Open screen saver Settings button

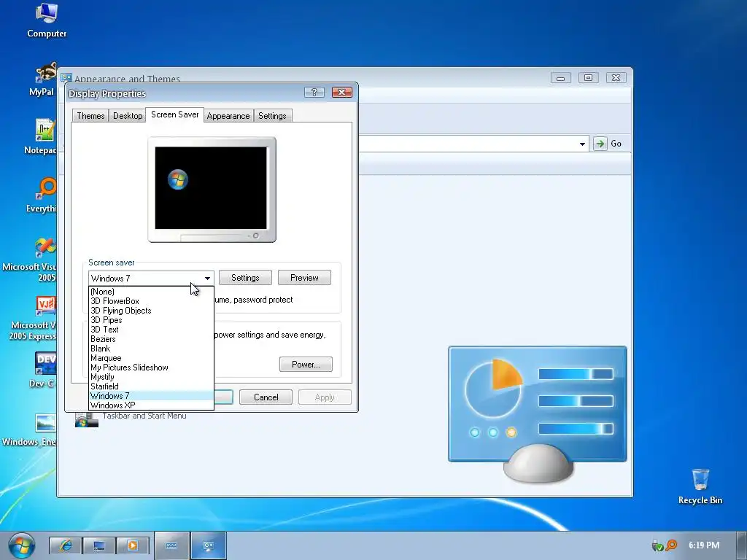click(x=245, y=278)
